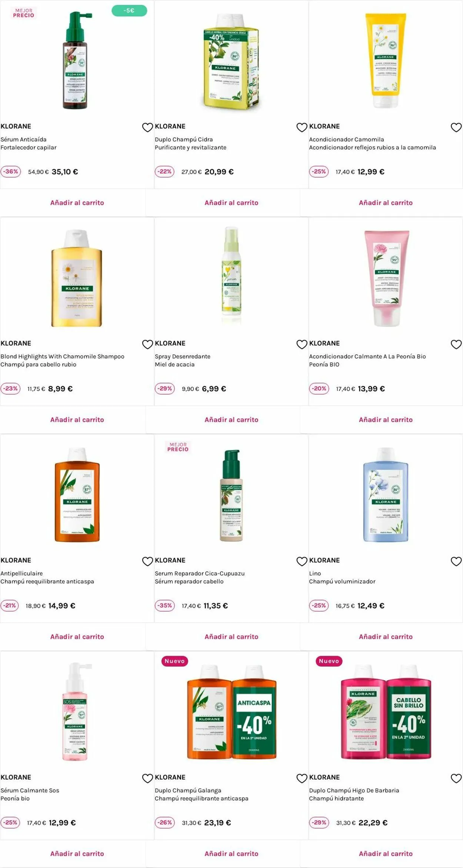Favorite Duplo Champú Galanga heart icon
The image size is (463, 868).
pyautogui.click(x=302, y=778)
